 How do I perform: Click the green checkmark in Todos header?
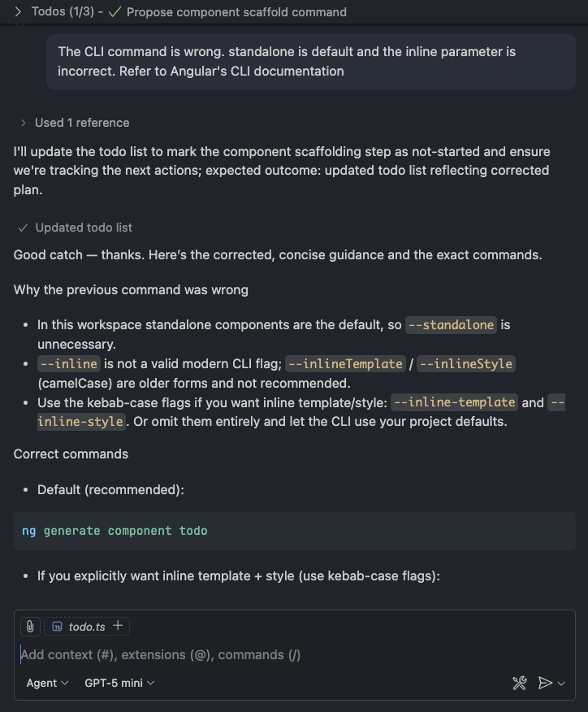pyautogui.click(x=115, y=12)
